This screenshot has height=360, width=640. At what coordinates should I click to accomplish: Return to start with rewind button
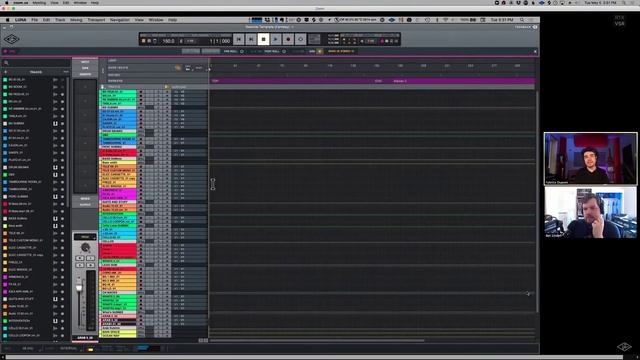(239, 39)
